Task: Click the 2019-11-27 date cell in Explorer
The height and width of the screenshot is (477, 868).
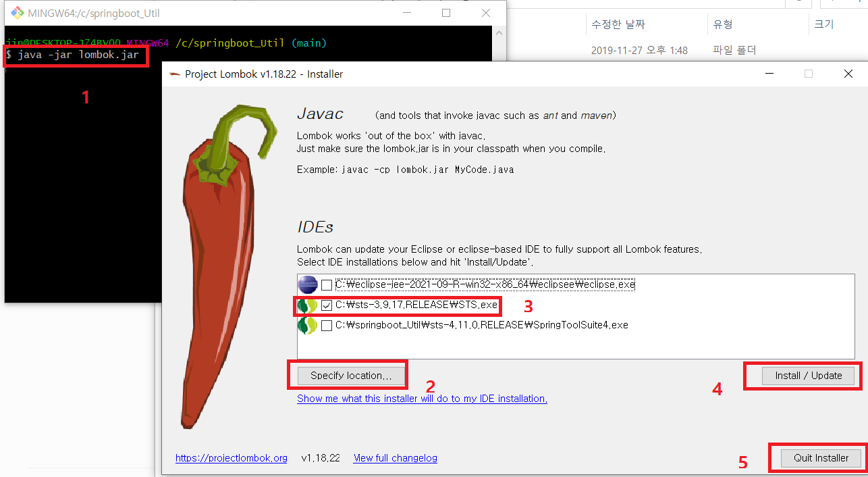Action: click(x=639, y=50)
